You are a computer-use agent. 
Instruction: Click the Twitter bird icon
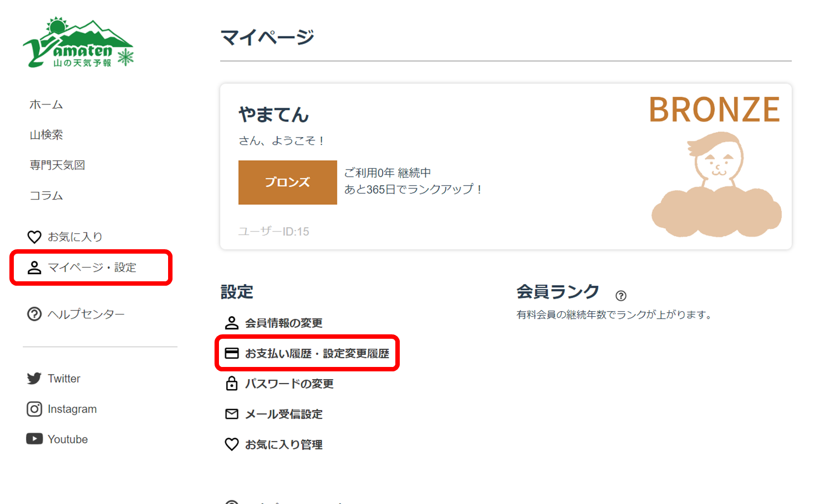pos(34,379)
